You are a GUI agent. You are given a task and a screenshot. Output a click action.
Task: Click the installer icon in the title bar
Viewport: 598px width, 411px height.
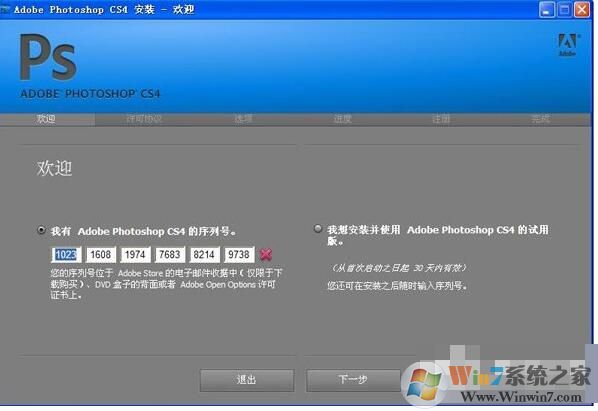pyautogui.click(x=5, y=9)
